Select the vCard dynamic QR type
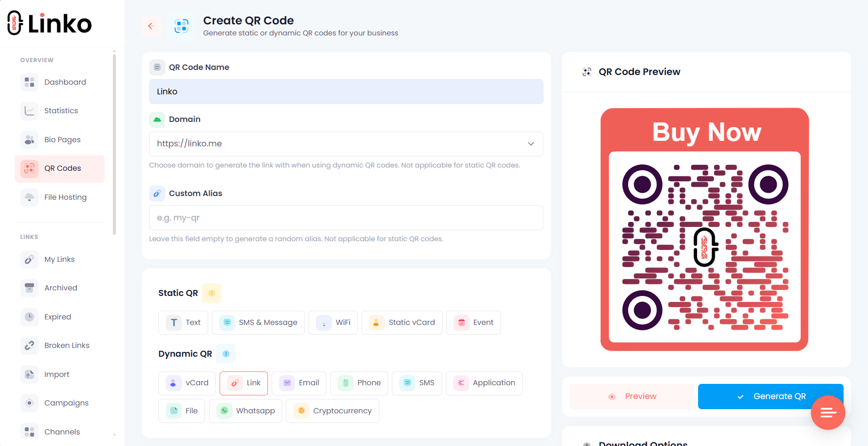868x446 pixels. coord(187,383)
